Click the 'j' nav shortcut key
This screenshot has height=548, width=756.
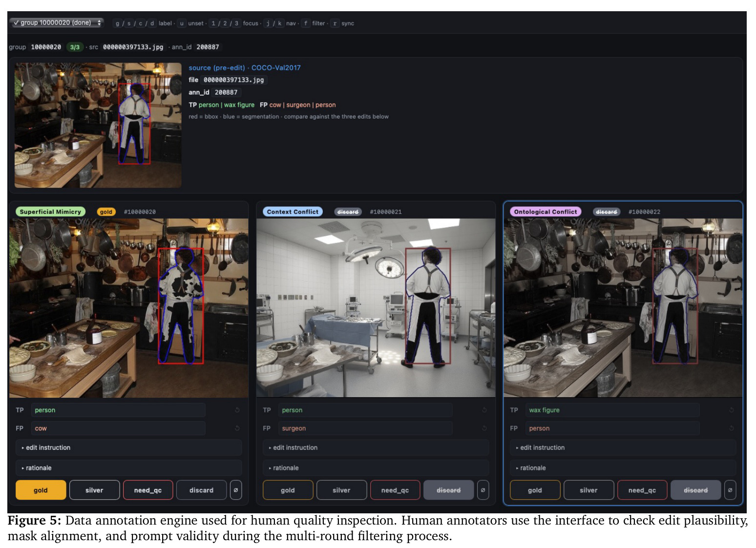[268, 23]
